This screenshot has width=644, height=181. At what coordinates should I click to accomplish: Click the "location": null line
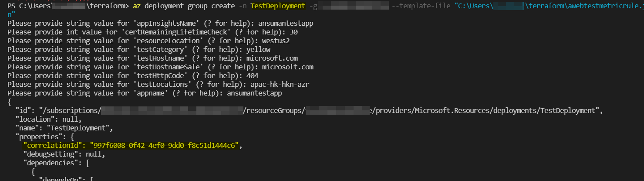[48, 119]
